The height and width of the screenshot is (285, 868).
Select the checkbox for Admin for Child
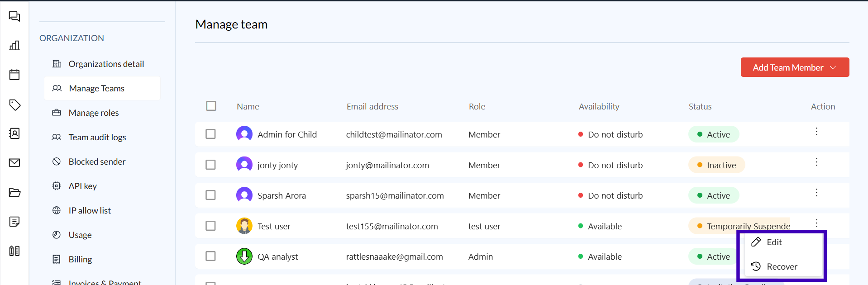click(210, 134)
